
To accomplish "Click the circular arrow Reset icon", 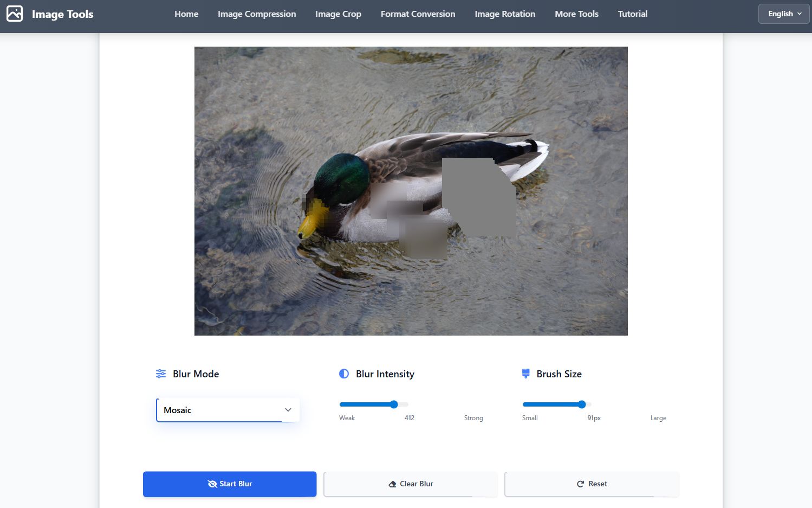I will [x=580, y=484].
